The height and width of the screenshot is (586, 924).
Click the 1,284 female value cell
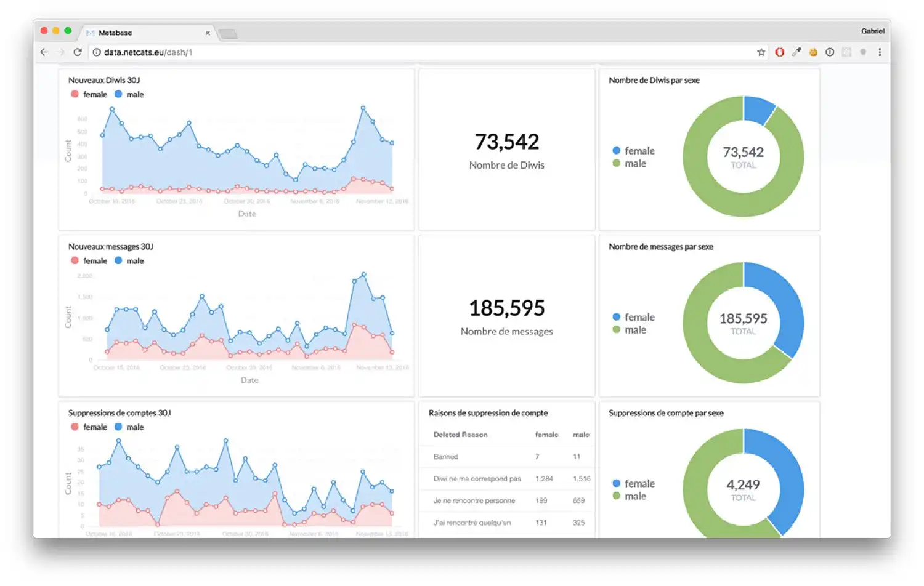(x=544, y=478)
